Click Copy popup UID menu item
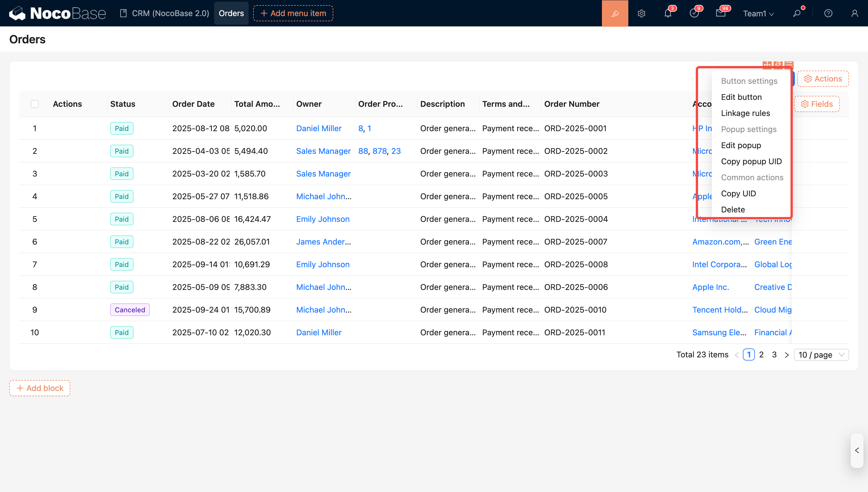The image size is (868, 492). tap(751, 161)
